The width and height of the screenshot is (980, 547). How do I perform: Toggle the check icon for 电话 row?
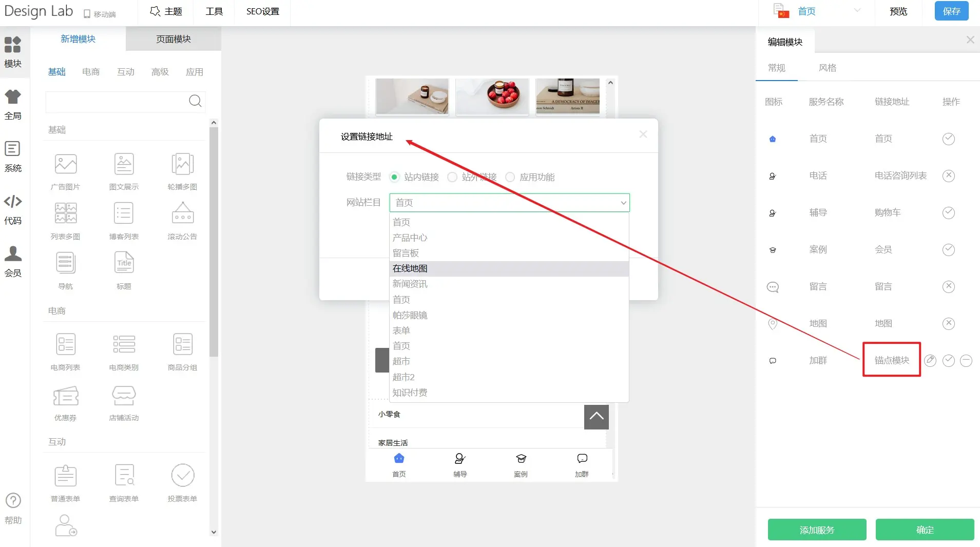tap(948, 176)
